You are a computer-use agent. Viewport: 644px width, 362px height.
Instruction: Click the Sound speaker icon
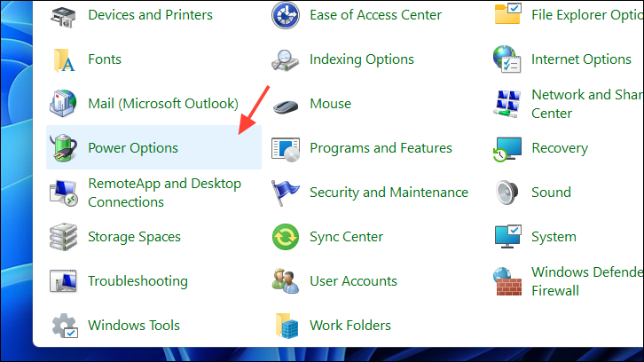tap(507, 193)
